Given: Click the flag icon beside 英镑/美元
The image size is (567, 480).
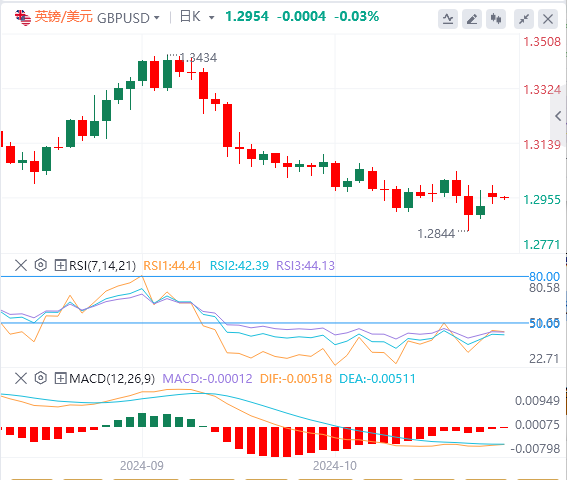Looking at the screenshot, I should point(23,17).
